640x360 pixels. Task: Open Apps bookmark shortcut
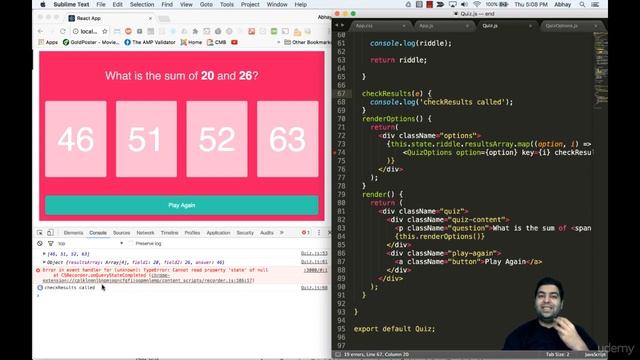pos(48,42)
